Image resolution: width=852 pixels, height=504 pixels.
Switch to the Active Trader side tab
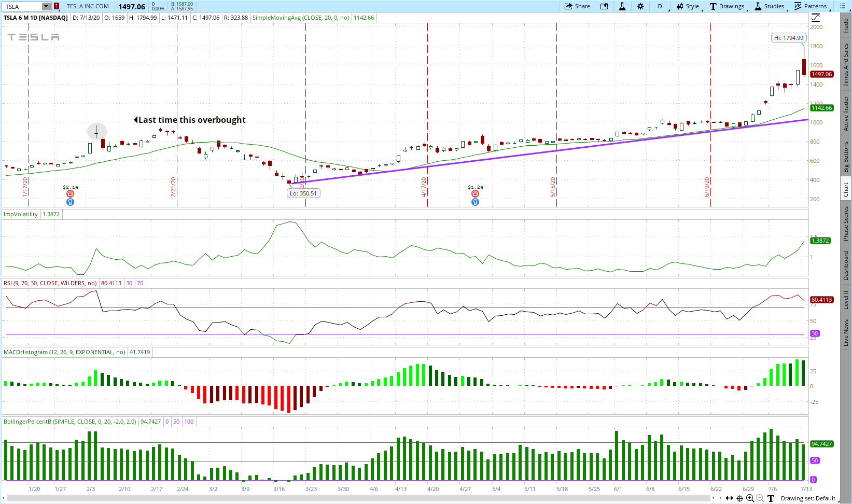point(846,114)
